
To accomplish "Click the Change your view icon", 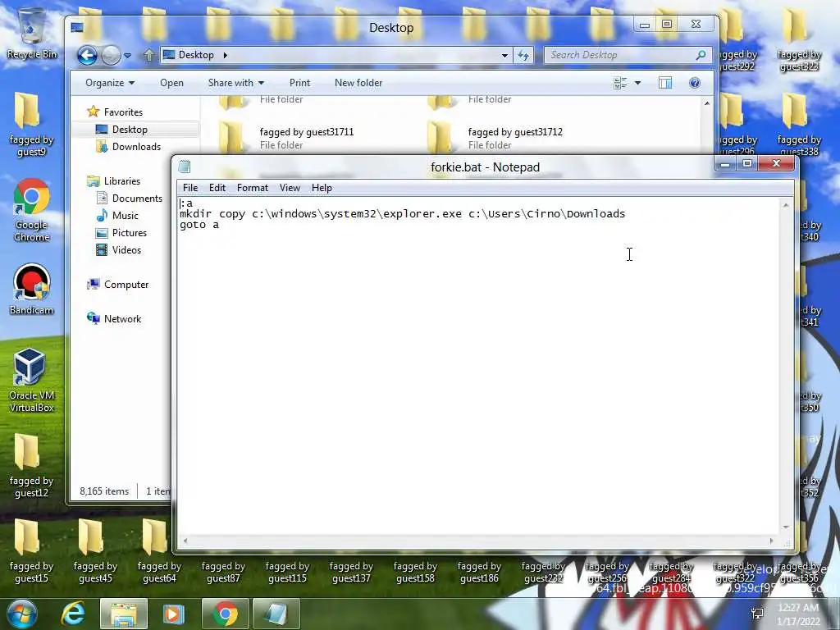I will [620, 83].
